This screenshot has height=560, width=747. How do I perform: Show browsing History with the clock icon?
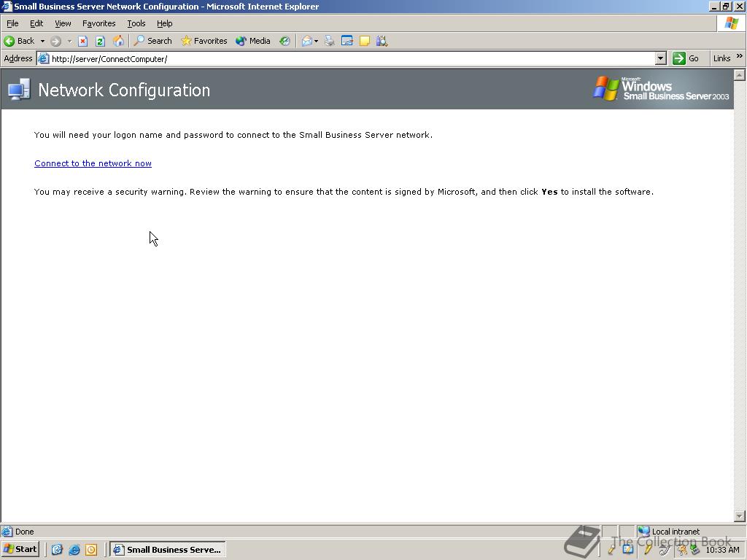(x=285, y=41)
